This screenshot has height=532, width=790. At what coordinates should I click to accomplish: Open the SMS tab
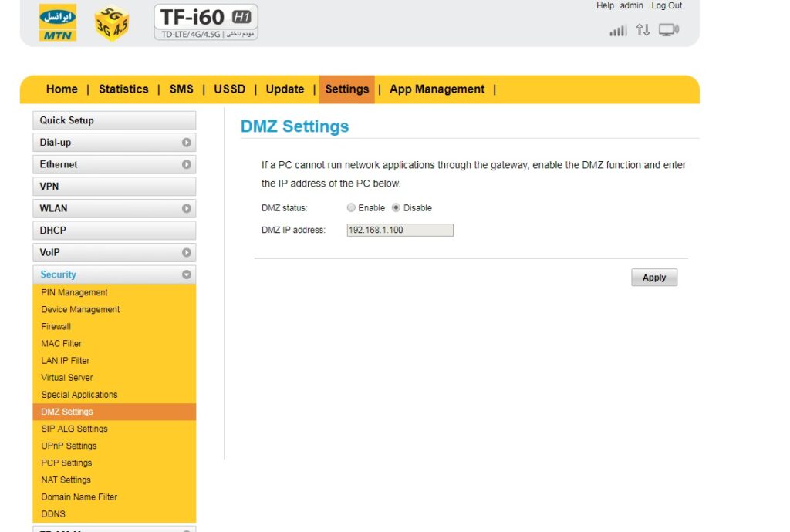pos(181,89)
